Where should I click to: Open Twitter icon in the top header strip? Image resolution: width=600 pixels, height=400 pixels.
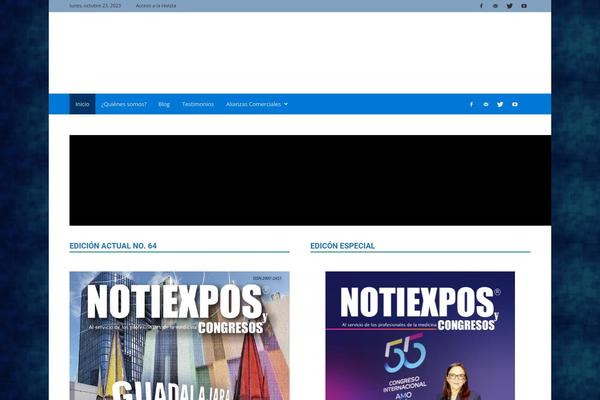point(509,6)
